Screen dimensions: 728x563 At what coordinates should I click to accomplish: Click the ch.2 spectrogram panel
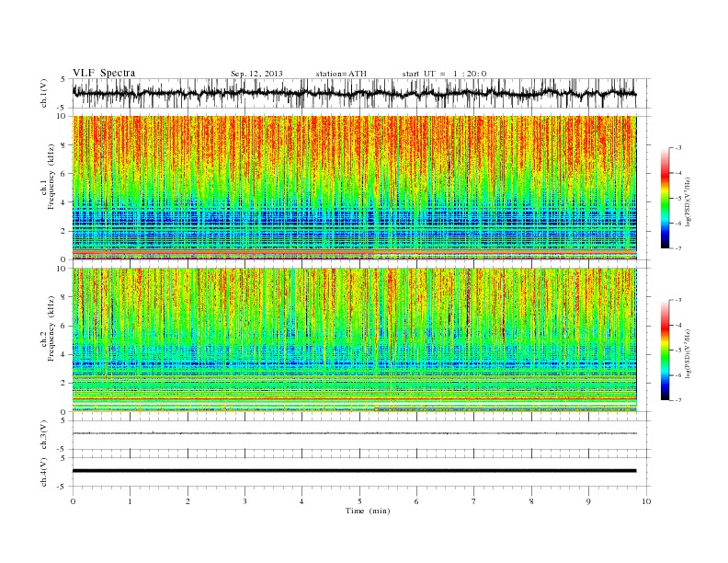(x=354, y=339)
